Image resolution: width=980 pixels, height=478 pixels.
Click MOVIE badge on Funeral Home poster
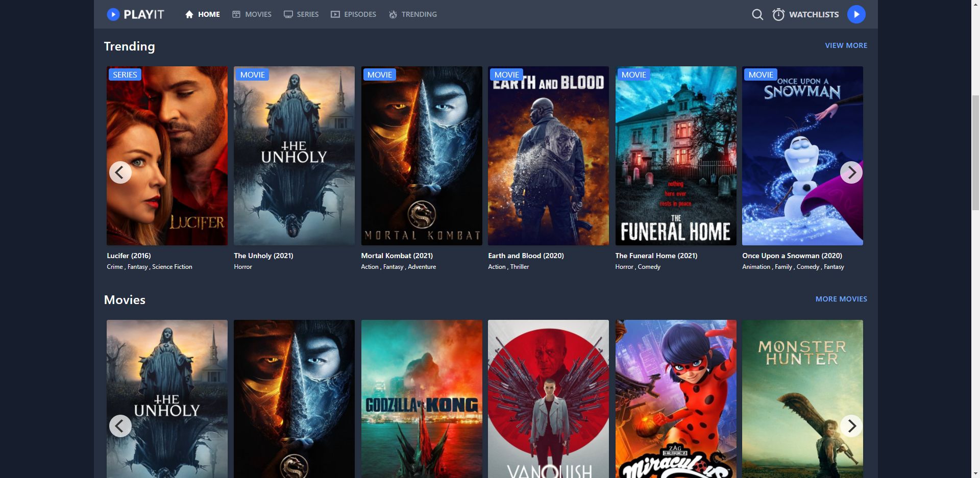coord(634,74)
